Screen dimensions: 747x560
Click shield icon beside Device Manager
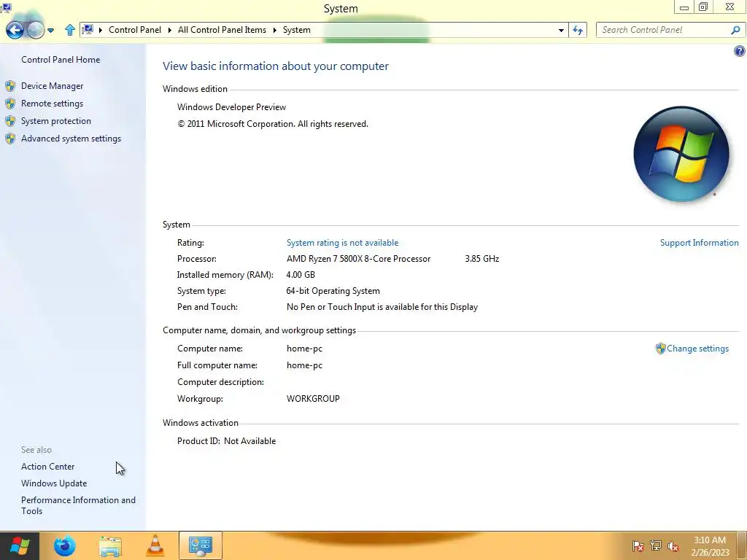click(10, 86)
